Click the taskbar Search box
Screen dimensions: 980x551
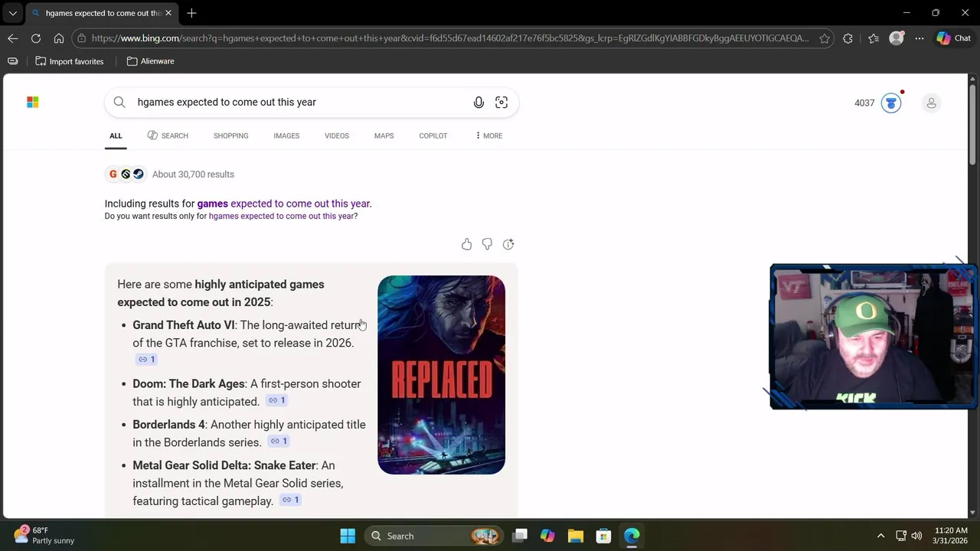click(x=434, y=536)
